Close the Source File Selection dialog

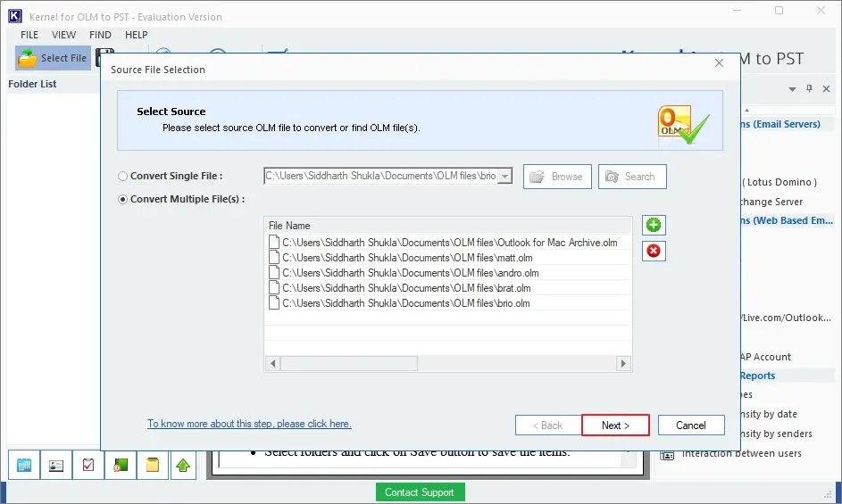[x=719, y=62]
